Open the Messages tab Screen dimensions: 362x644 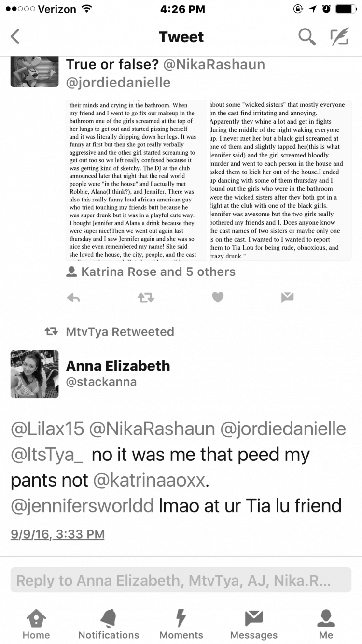pos(254,624)
